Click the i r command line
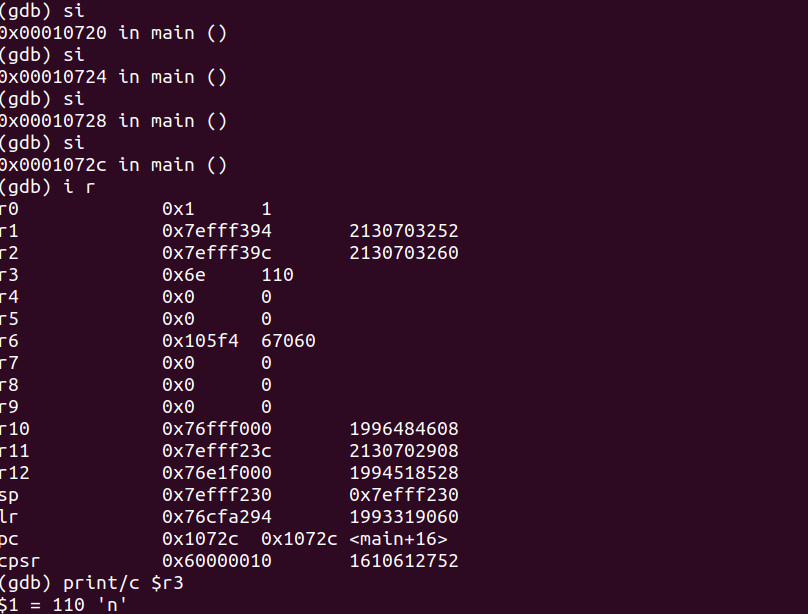This screenshot has width=808, height=614. pos(47,187)
